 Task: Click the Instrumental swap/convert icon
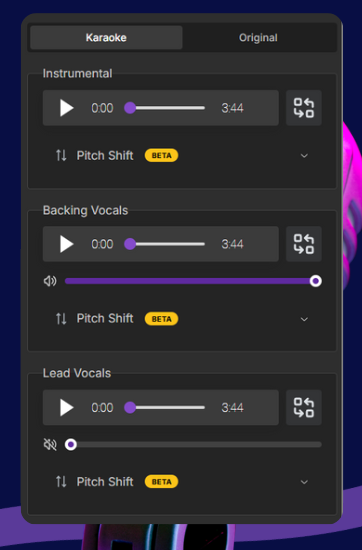point(304,108)
